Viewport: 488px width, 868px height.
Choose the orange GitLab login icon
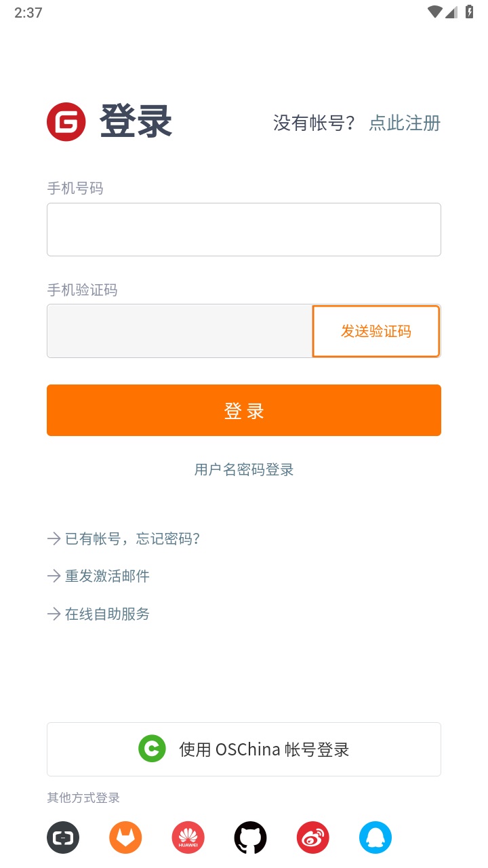tap(125, 837)
